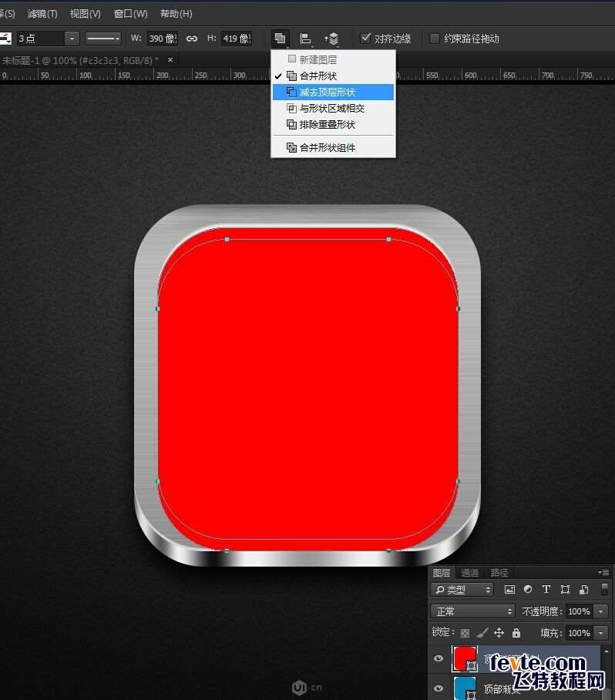Lock position move-arrows icon

coord(499,633)
